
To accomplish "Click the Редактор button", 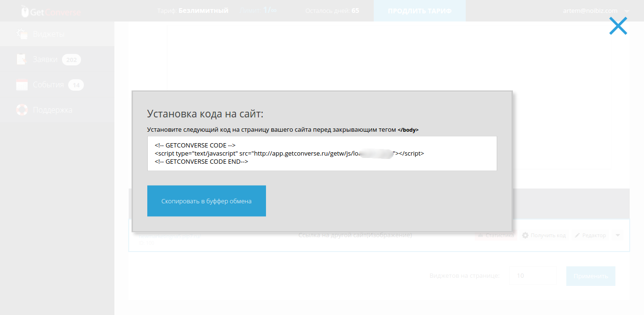I will click(590, 235).
